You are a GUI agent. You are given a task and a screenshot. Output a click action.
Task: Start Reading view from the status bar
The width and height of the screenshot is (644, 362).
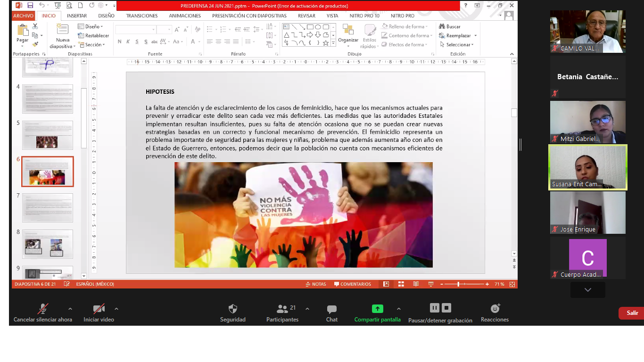pos(415,284)
